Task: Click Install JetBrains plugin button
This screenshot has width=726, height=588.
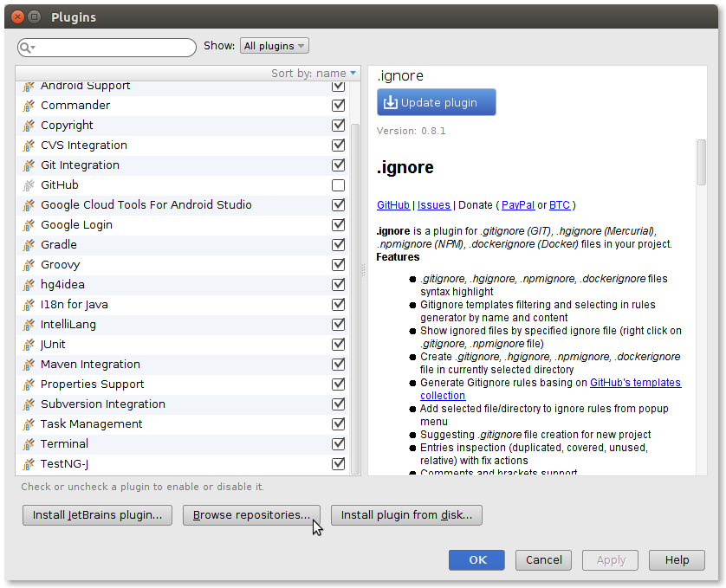Action: (97, 515)
